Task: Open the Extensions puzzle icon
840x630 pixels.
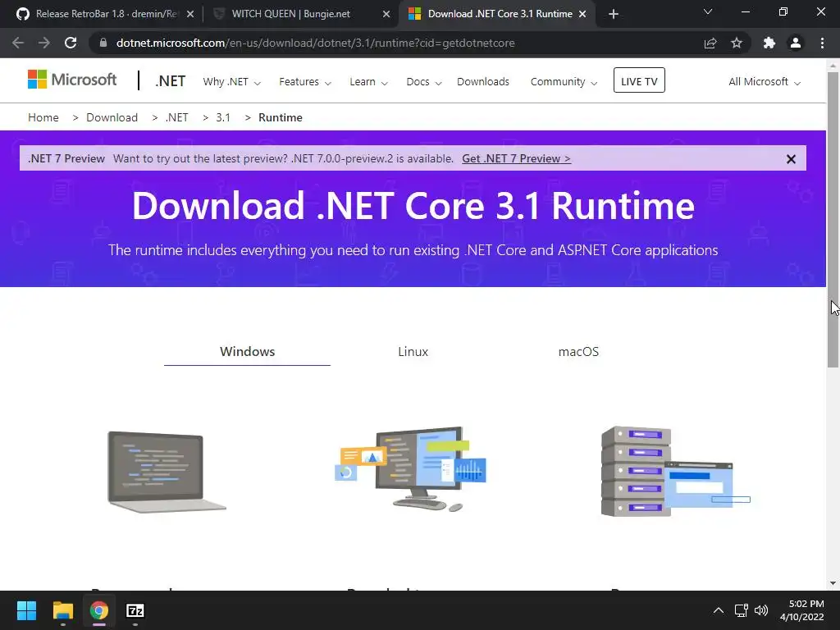Action: [x=769, y=43]
